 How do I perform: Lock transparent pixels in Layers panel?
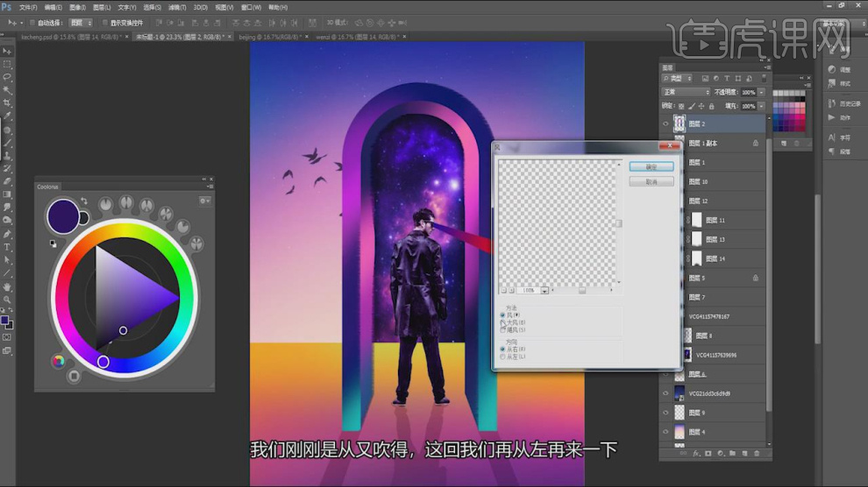(x=681, y=106)
